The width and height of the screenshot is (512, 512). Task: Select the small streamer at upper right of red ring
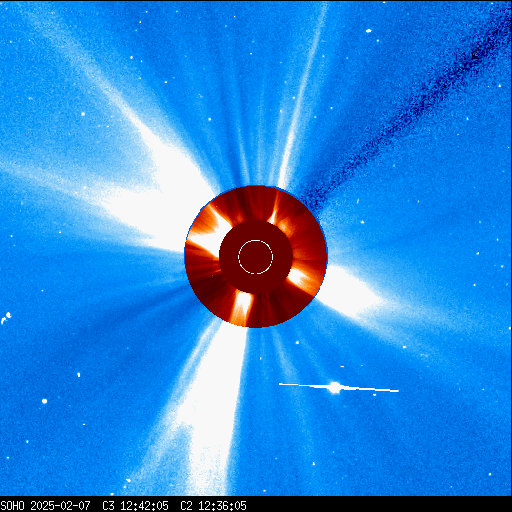tap(274, 212)
